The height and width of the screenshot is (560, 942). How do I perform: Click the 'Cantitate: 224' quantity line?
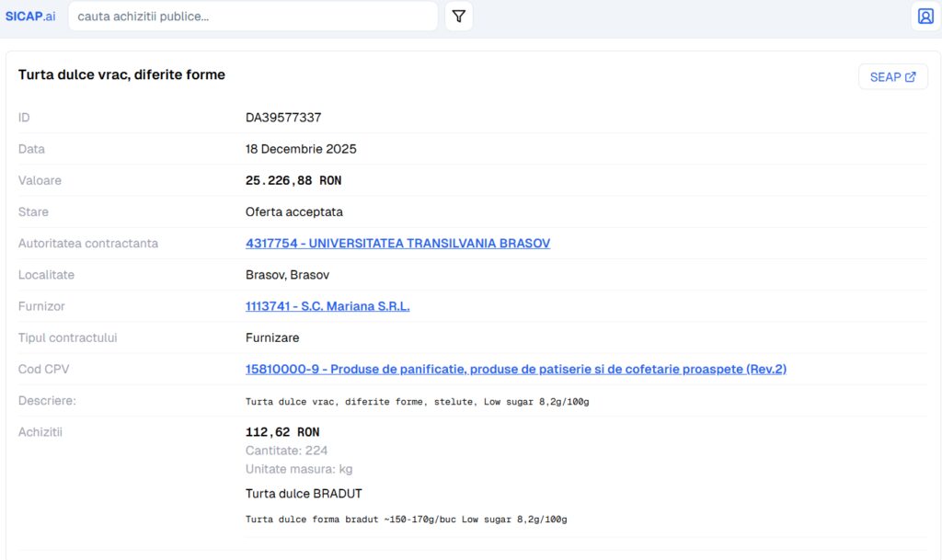pyautogui.click(x=286, y=451)
